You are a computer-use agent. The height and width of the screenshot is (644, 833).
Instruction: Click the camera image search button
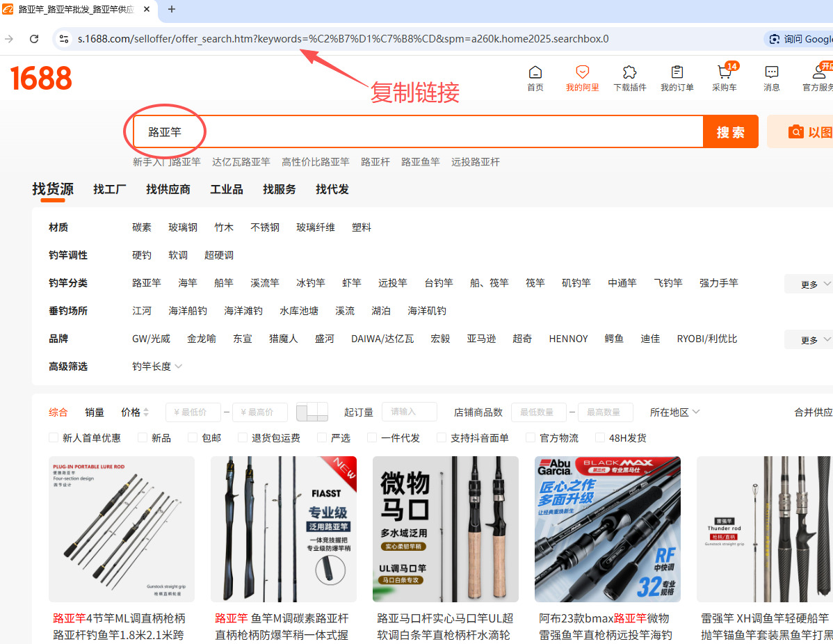[x=800, y=131]
